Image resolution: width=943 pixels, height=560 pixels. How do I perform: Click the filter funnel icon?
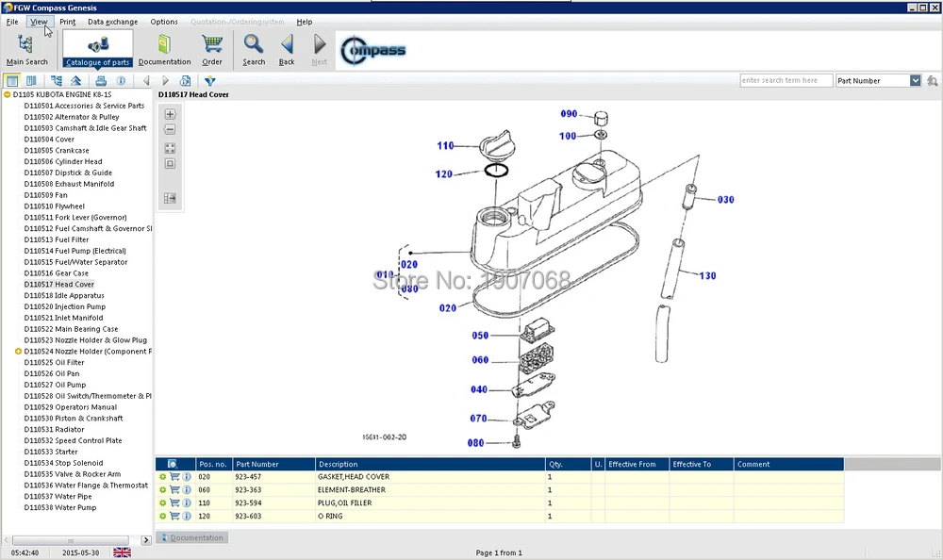[210, 81]
